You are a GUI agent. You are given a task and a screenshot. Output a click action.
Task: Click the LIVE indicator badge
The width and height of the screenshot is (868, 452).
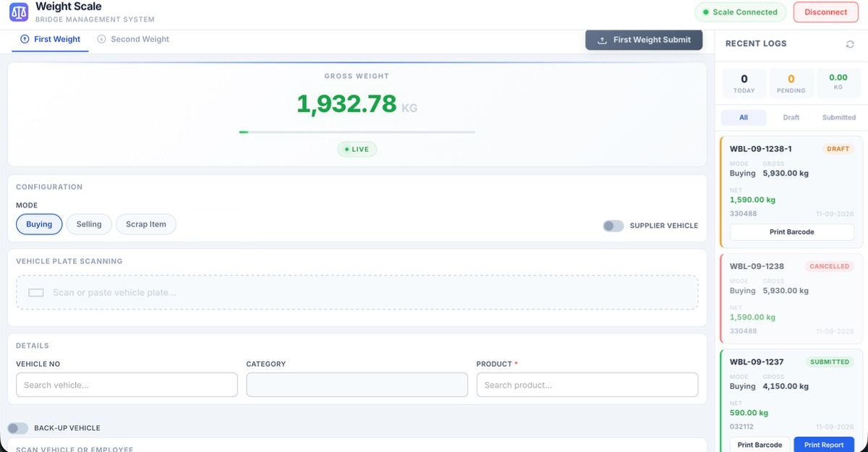[357, 150]
